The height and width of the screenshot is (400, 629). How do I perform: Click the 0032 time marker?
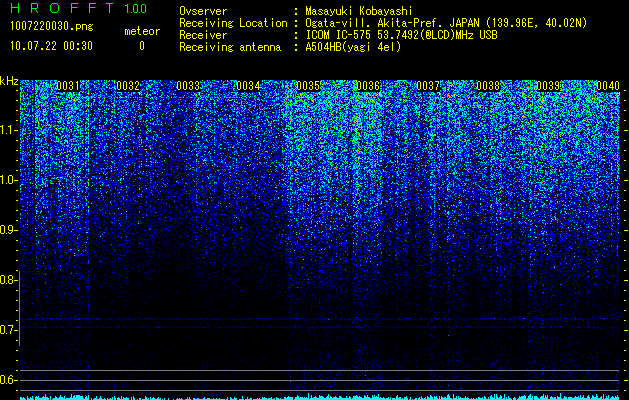point(128,86)
